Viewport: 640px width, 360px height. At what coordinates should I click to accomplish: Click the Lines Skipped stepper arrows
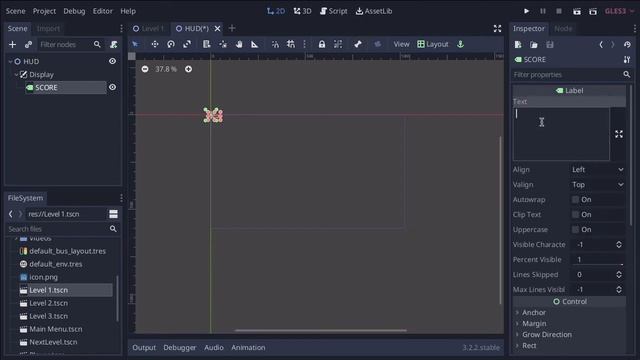619,275
